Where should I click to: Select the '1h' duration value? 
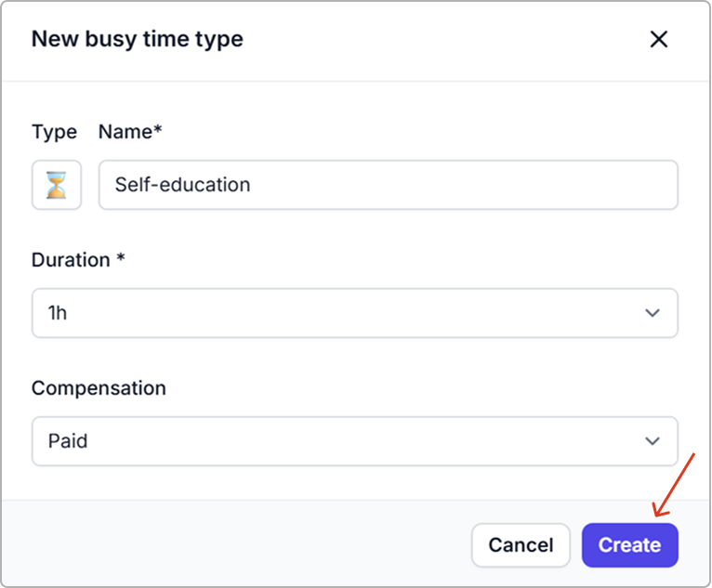(58, 313)
